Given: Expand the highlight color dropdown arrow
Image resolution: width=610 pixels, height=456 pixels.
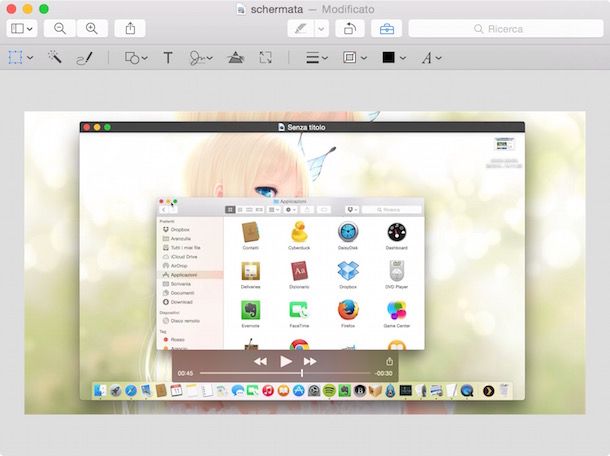Looking at the screenshot, I should tap(321, 28).
